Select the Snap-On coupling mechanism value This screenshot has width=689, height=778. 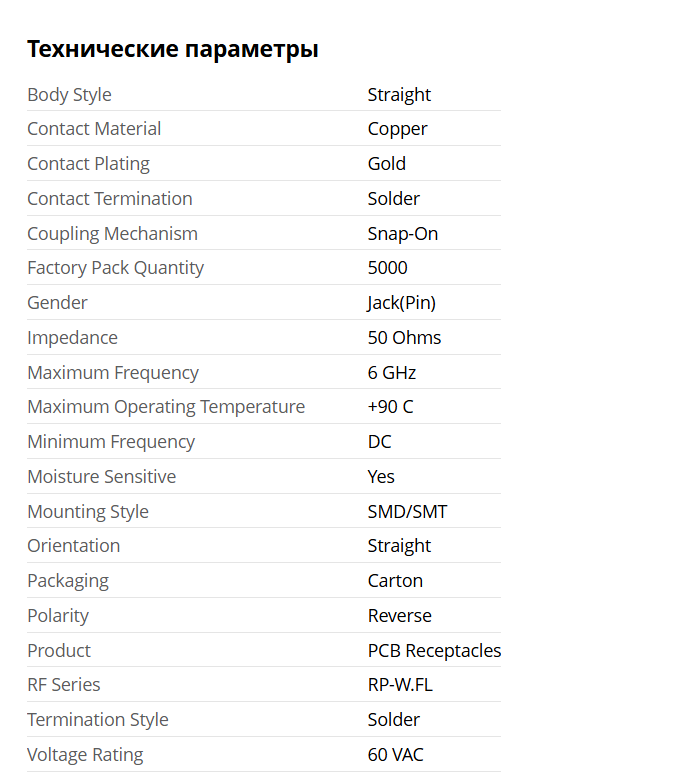pyautogui.click(x=402, y=234)
